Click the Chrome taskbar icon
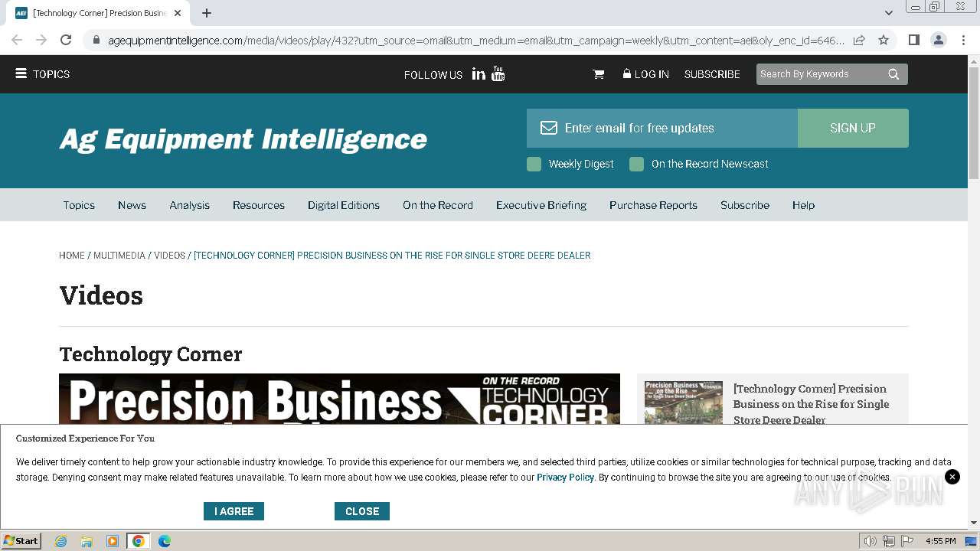 click(x=139, y=541)
